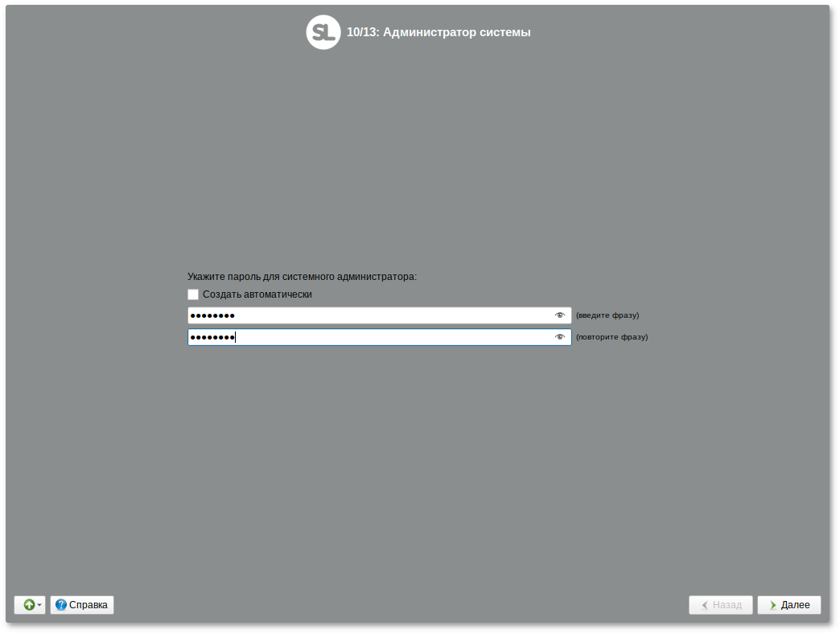Proceed by clicking the "Далее" label

click(x=795, y=605)
